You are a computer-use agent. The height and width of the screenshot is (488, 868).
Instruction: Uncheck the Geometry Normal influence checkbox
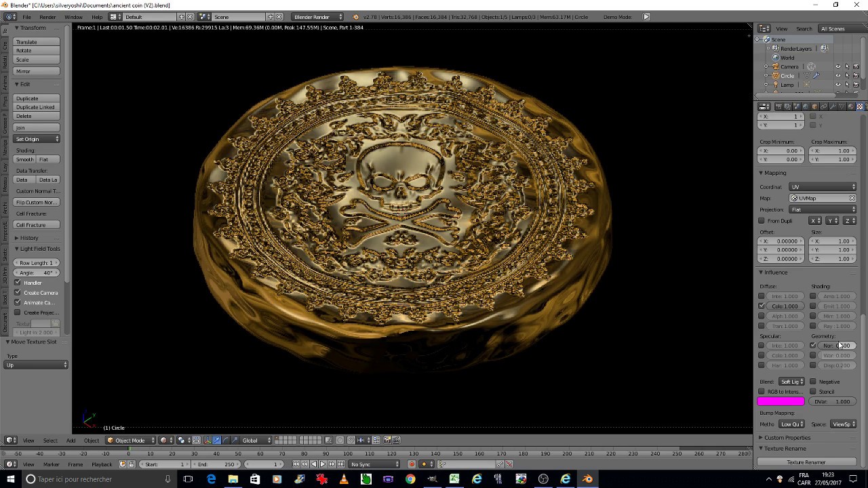[x=813, y=346]
